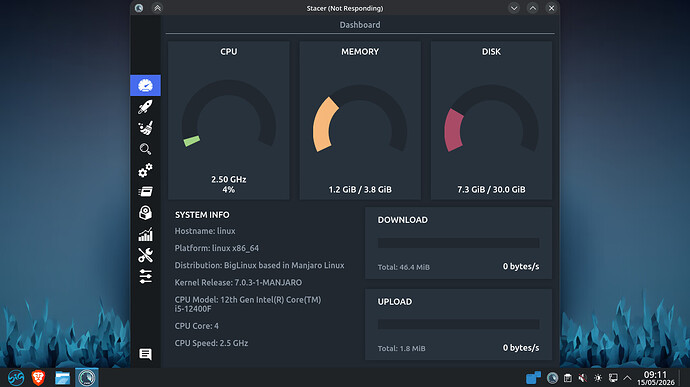The width and height of the screenshot is (690, 387).
Task: Click 'Total: 46.4 MiB' download text
Action: pos(404,267)
